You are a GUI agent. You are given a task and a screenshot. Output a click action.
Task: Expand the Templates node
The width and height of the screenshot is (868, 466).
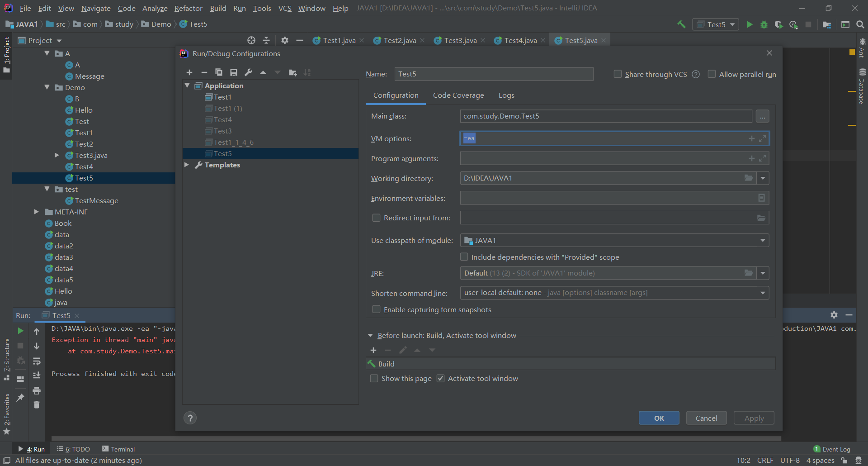click(187, 165)
